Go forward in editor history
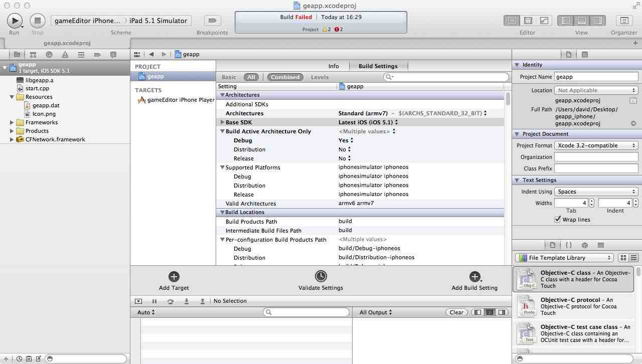The image size is (642, 364). (x=164, y=54)
